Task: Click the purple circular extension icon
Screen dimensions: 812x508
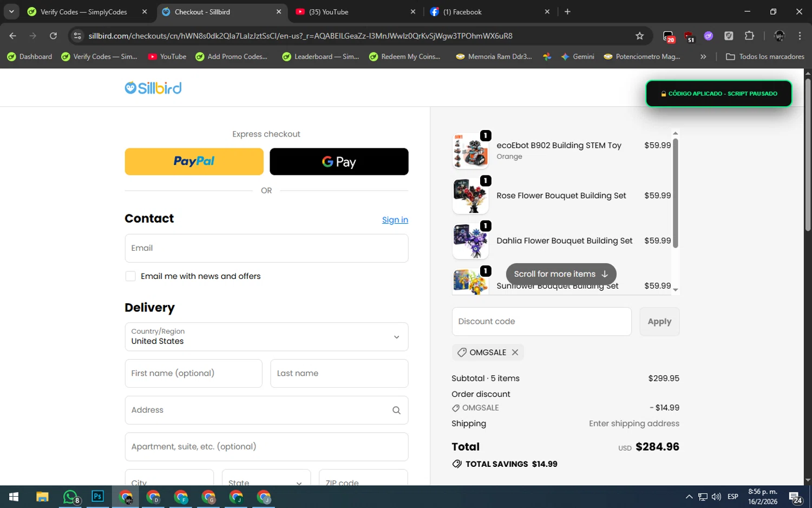Action: (709, 36)
